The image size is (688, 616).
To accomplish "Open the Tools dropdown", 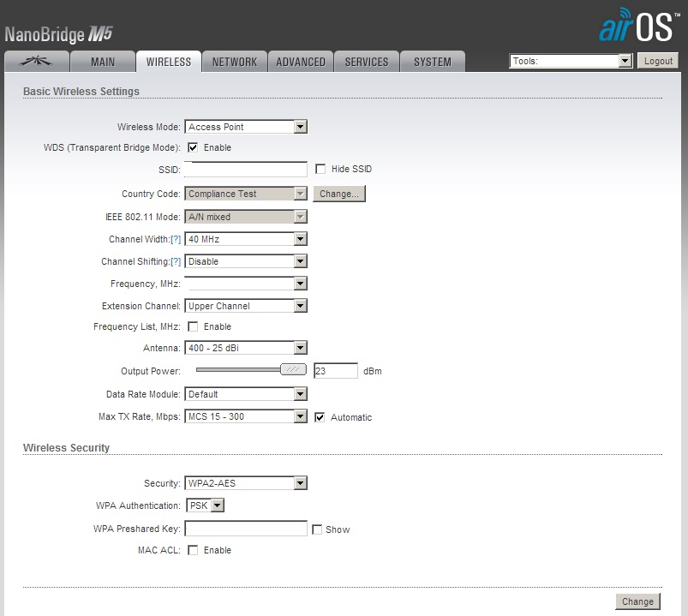I will click(x=571, y=61).
